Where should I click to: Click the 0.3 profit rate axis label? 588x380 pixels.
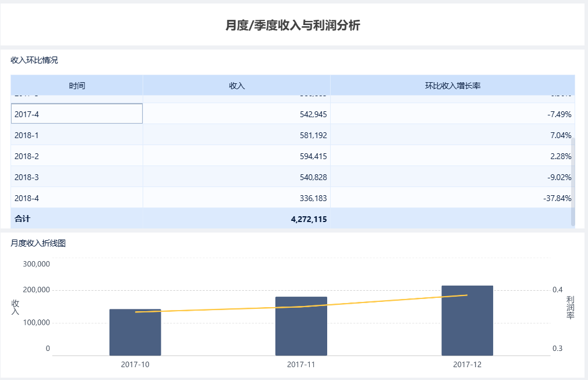(x=557, y=348)
